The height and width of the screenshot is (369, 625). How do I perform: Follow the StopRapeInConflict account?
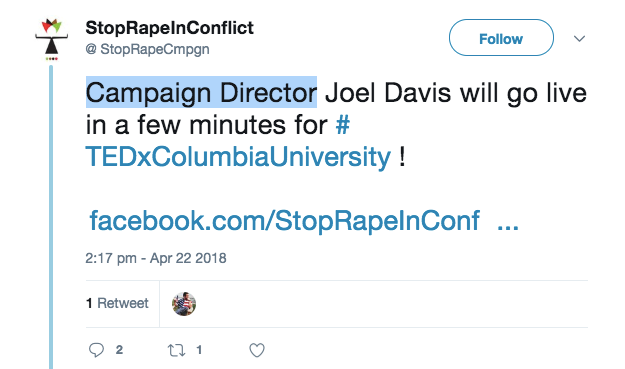(501, 38)
